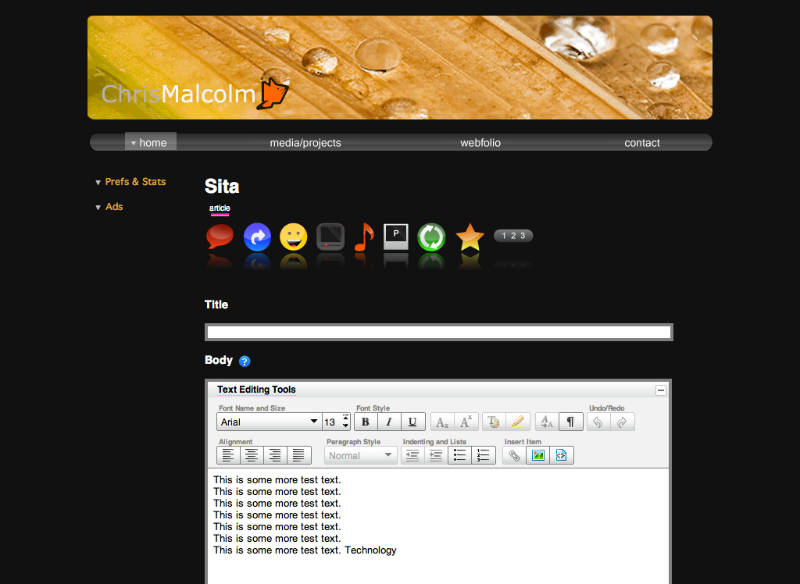800x584 pixels.
Task: Click into the Title input field
Action: coord(438,332)
